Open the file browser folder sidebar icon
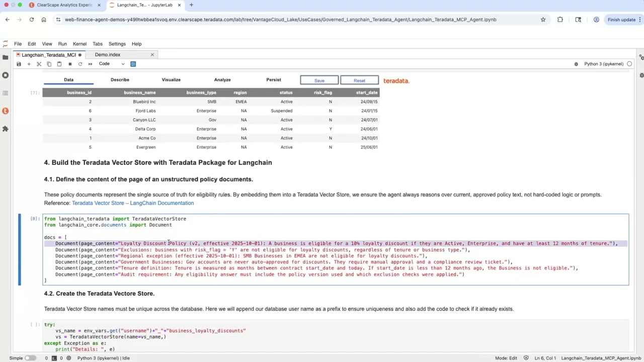This screenshot has height=362, width=644. pyautogui.click(x=6, y=57)
